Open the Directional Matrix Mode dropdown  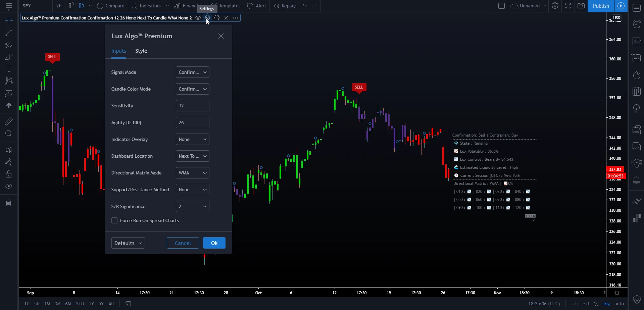tap(193, 173)
